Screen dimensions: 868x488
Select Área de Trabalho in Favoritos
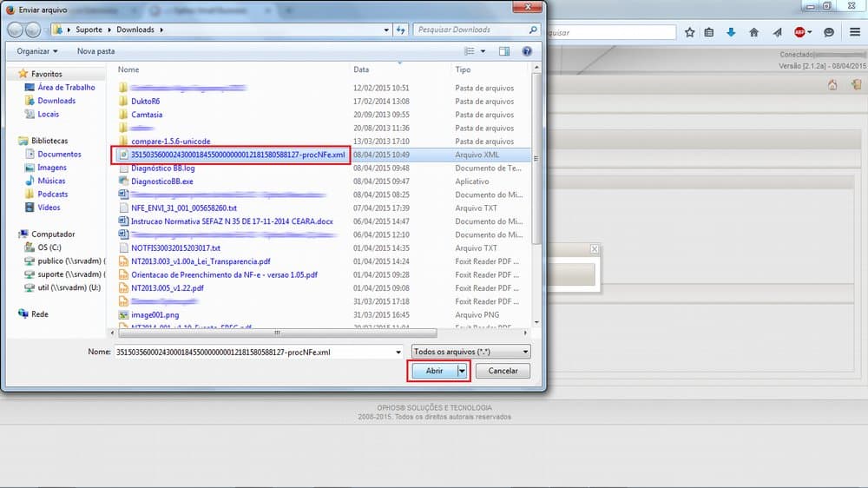pos(66,87)
